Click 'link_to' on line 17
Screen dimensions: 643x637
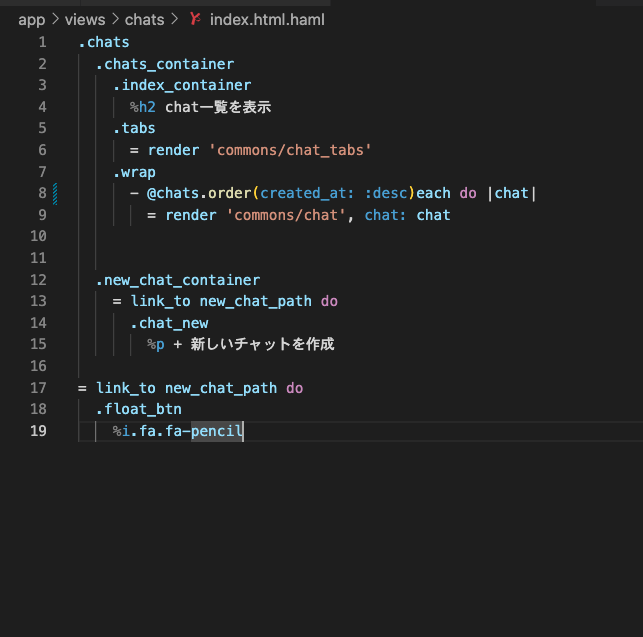[126, 388]
